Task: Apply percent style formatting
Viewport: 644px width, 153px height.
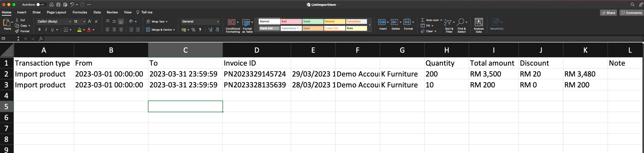Action: 193,30
